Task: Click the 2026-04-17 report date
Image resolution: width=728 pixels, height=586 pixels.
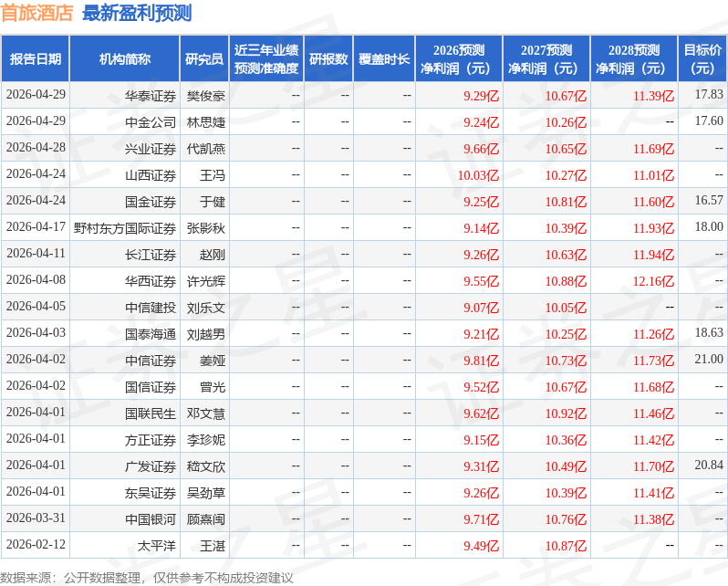Action: coord(36,226)
